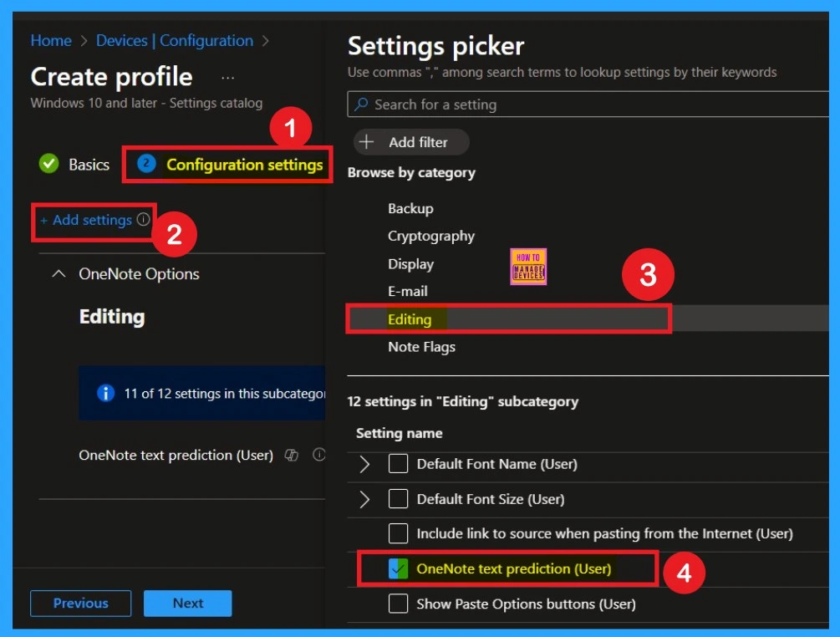Select the Backup category
Image resolution: width=840 pixels, height=637 pixels.
coord(410,208)
